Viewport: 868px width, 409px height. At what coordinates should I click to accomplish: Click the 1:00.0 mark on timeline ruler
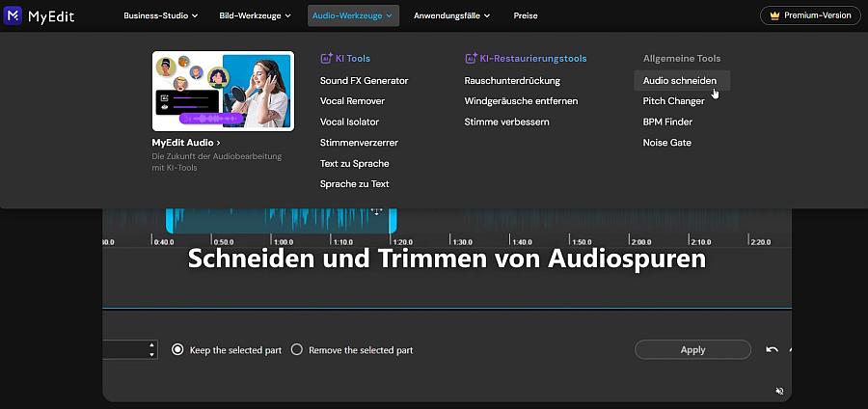(x=284, y=242)
